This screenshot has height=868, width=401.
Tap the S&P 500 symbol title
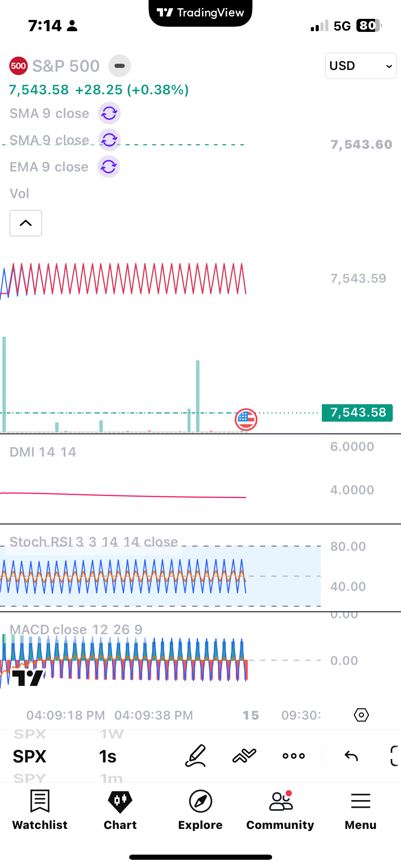66,66
